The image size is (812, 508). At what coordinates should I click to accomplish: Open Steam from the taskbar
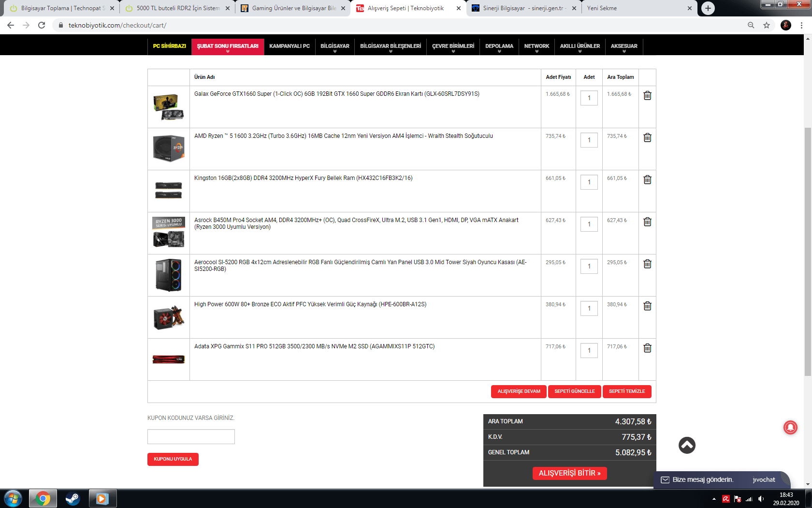point(72,498)
